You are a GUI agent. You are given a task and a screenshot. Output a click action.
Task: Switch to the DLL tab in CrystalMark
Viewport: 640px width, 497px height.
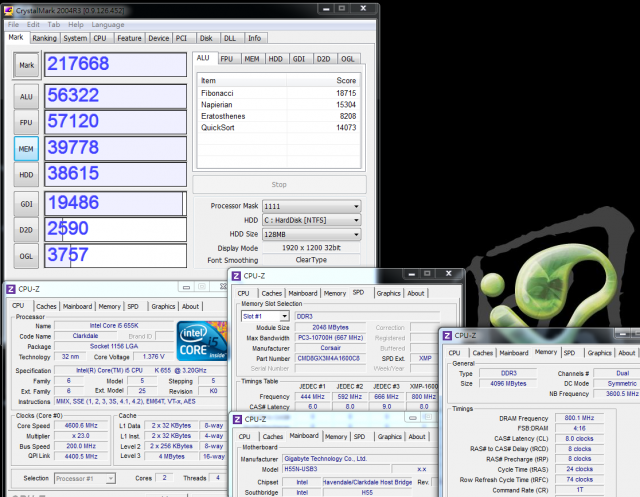click(230, 38)
